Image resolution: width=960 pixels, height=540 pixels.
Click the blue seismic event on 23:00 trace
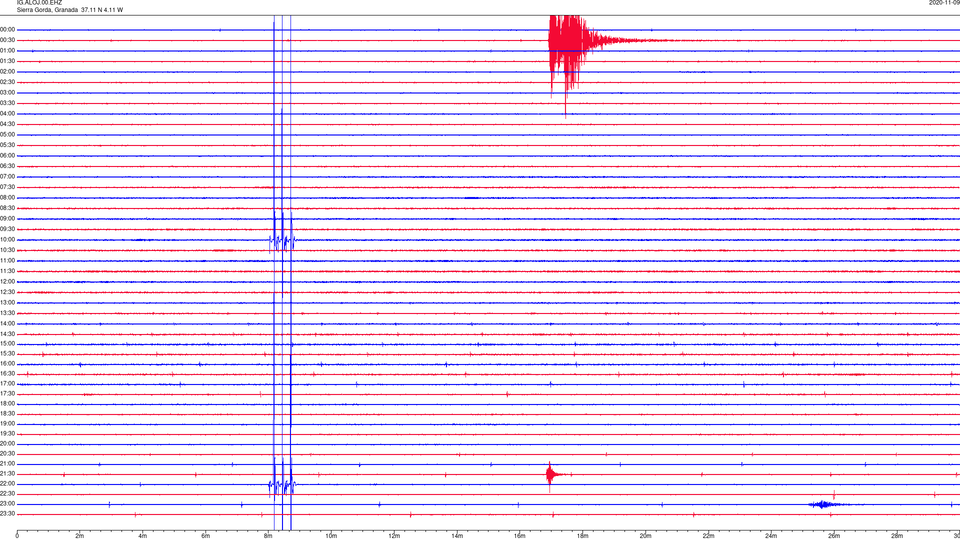(823, 504)
